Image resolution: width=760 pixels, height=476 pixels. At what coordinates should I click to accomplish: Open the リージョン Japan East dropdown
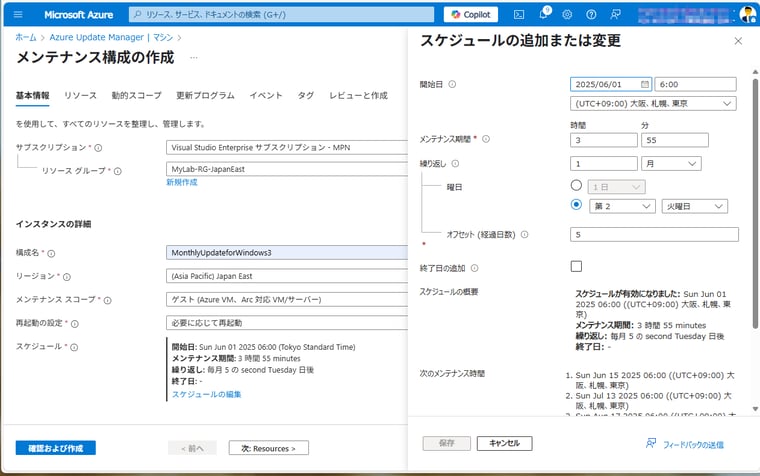tap(287, 276)
